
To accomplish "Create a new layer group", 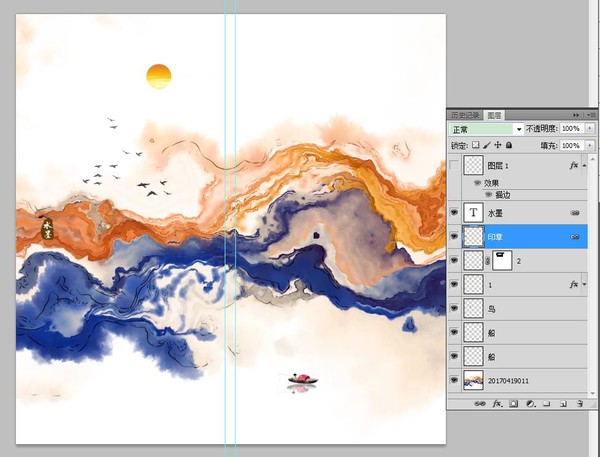I will [x=547, y=404].
